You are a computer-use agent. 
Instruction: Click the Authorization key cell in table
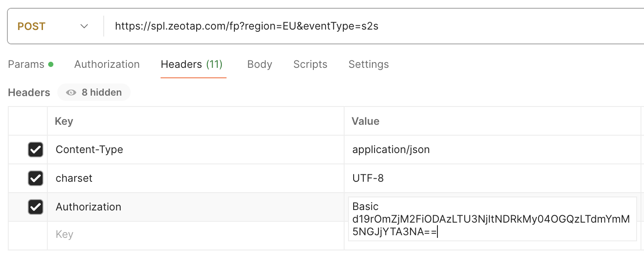point(195,207)
